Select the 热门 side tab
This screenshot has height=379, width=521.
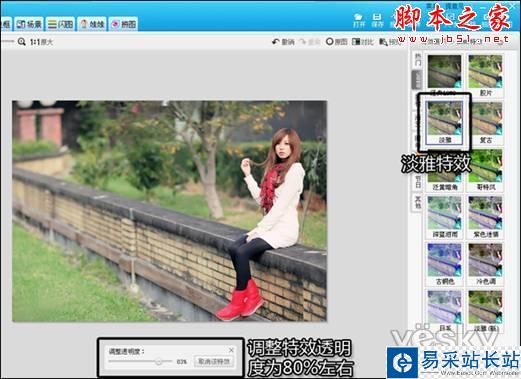click(418, 60)
